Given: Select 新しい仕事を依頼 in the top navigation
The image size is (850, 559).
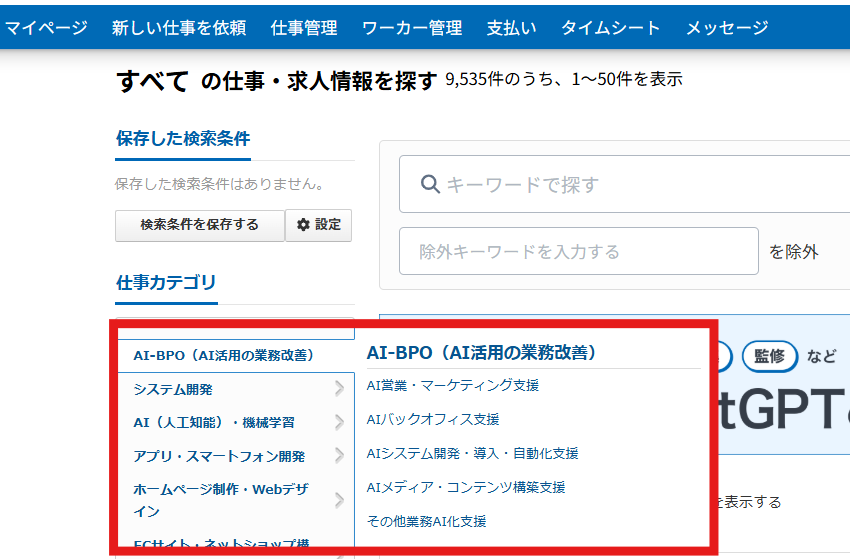Looking at the screenshot, I should 179,28.
